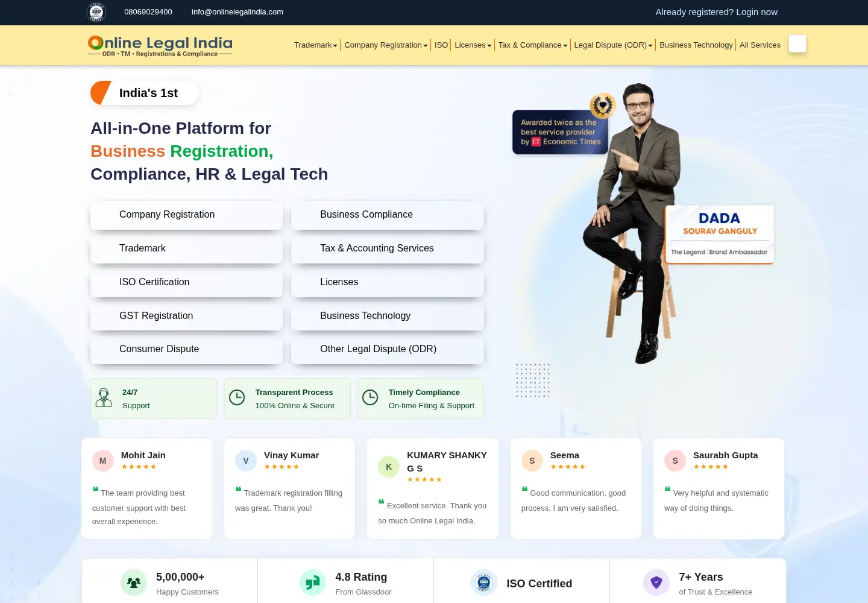The height and width of the screenshot is (603, 868).
Task: Click the award laurel badge icon
Action: 602,106
